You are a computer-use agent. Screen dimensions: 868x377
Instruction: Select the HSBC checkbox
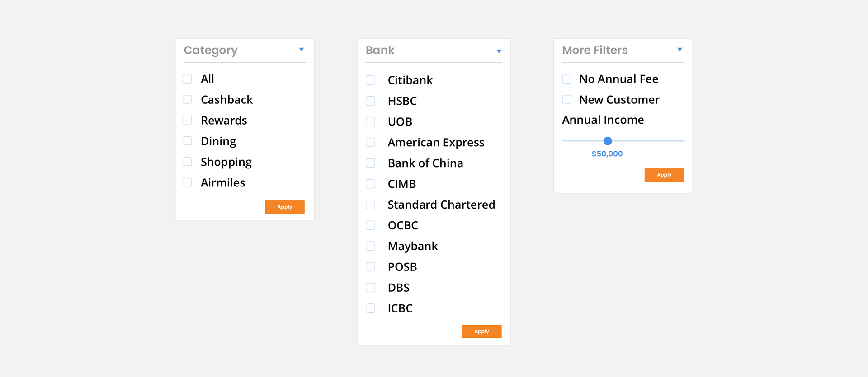370,101
